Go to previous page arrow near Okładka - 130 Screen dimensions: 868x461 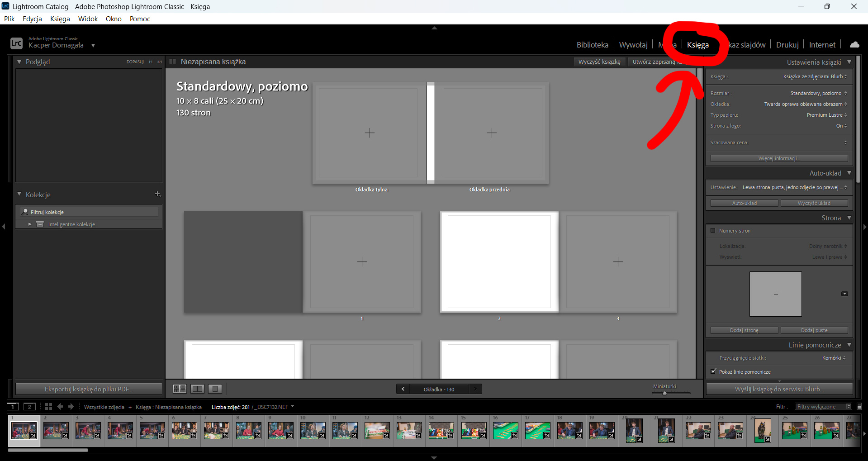(403, 389)
